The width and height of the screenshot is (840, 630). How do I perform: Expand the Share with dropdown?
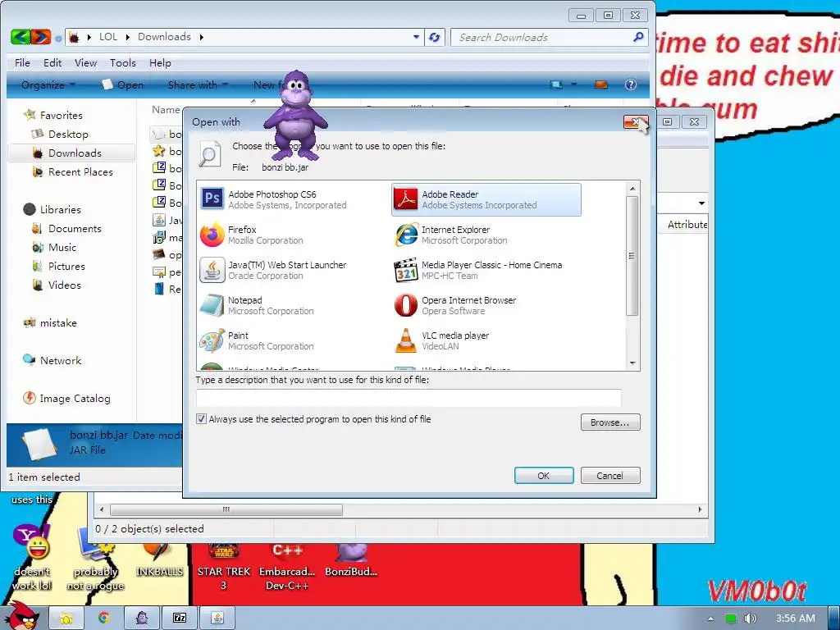pos(199,84)
